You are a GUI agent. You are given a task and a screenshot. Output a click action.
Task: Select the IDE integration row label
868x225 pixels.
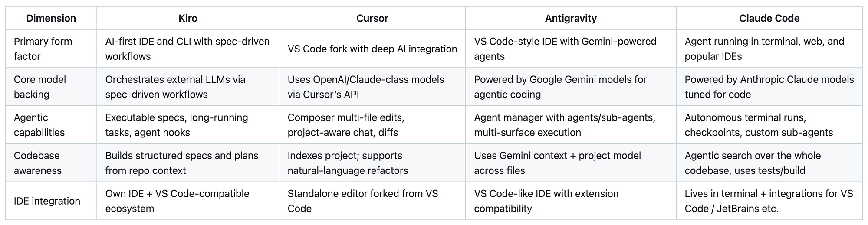click(51, 201)
